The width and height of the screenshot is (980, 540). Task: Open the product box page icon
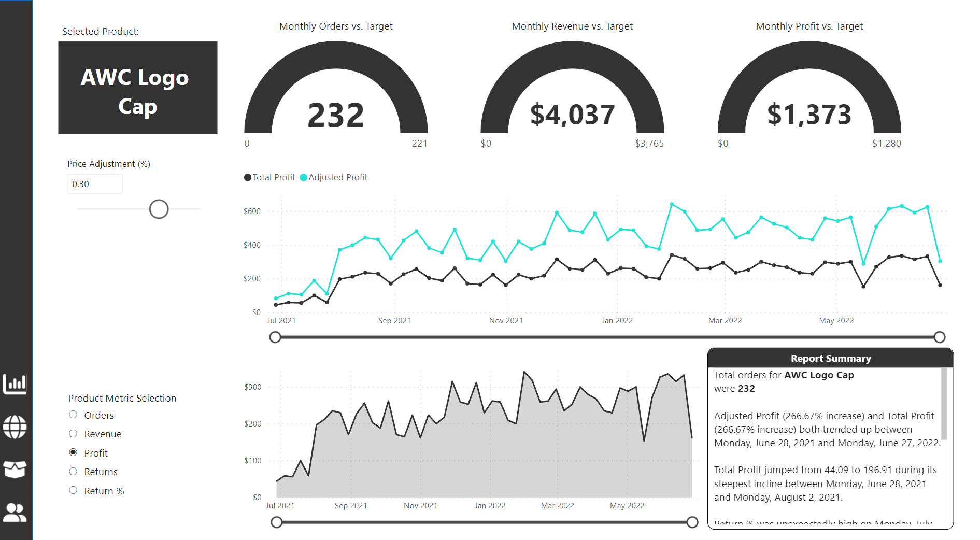click(15, 470)
